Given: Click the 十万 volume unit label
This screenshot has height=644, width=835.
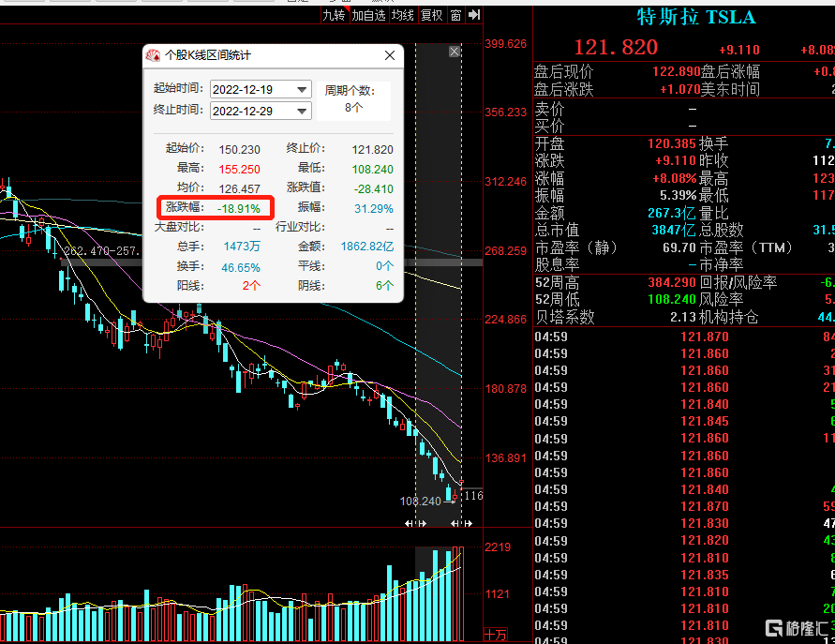Looking at the screenshot, I should tap(495, 635).
